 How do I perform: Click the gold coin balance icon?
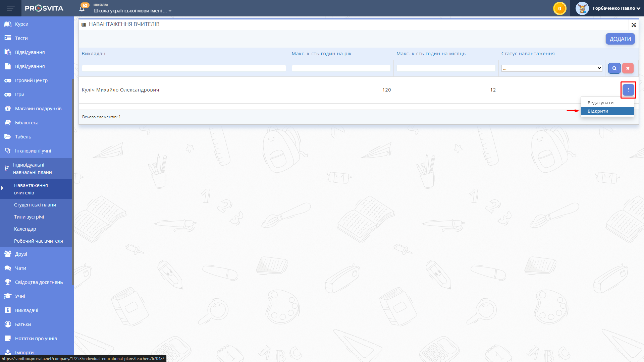[x=559, y=8]
